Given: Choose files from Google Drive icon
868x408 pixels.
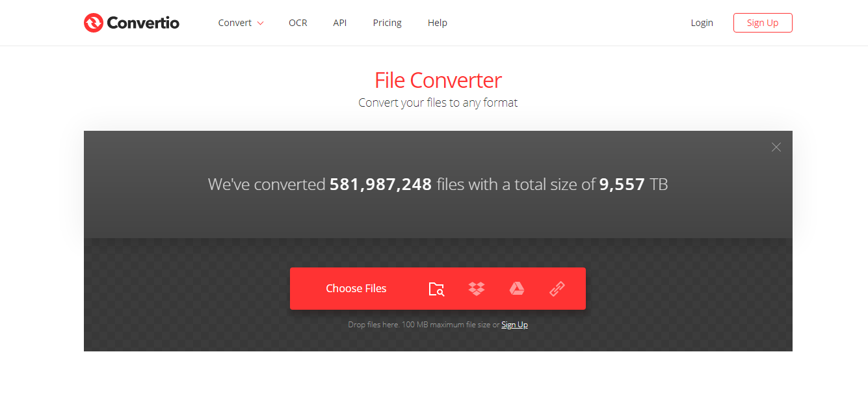Looking at the screenshot, I should tap(517, 289).
